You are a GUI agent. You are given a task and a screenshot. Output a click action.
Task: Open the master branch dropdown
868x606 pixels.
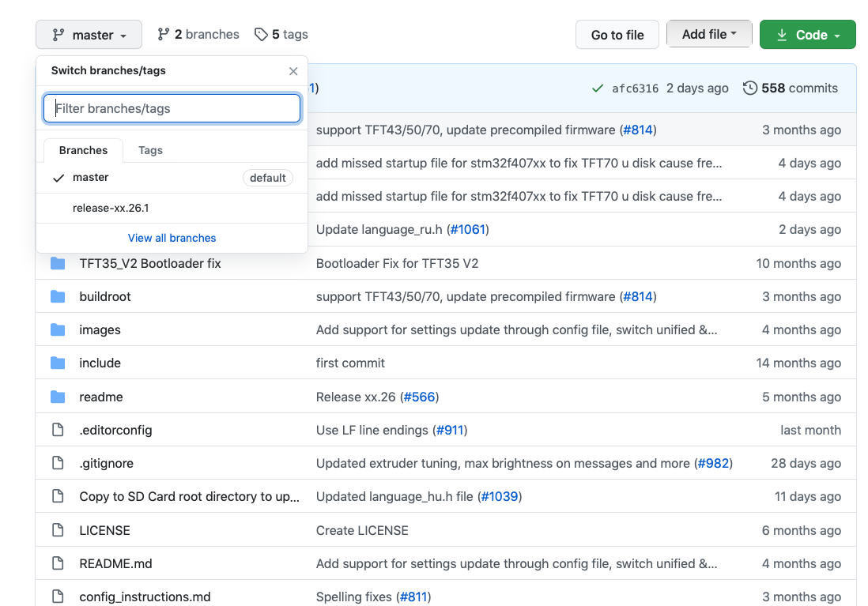click(89, 35)
